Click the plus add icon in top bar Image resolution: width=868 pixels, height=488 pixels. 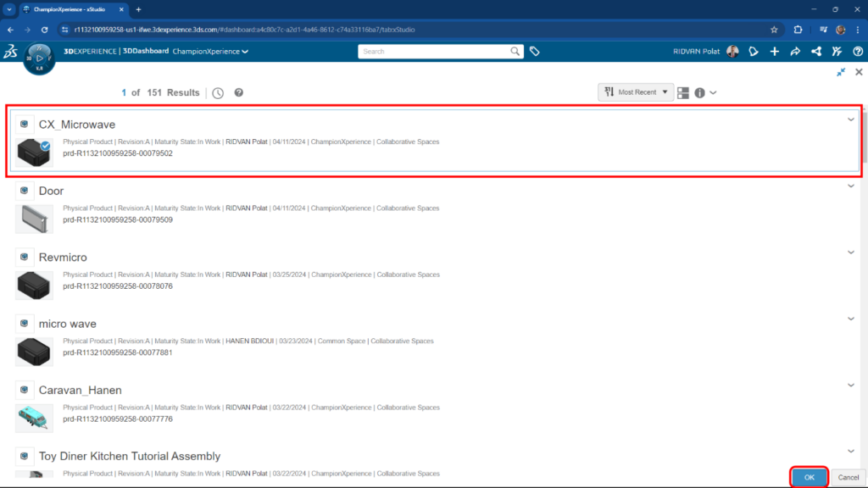point(775,52)
